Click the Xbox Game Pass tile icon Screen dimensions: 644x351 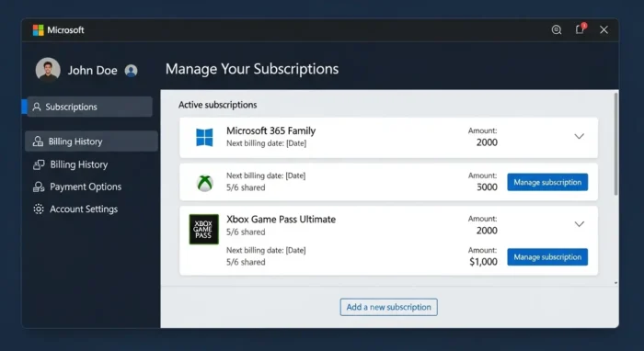[x=203, y=229]
